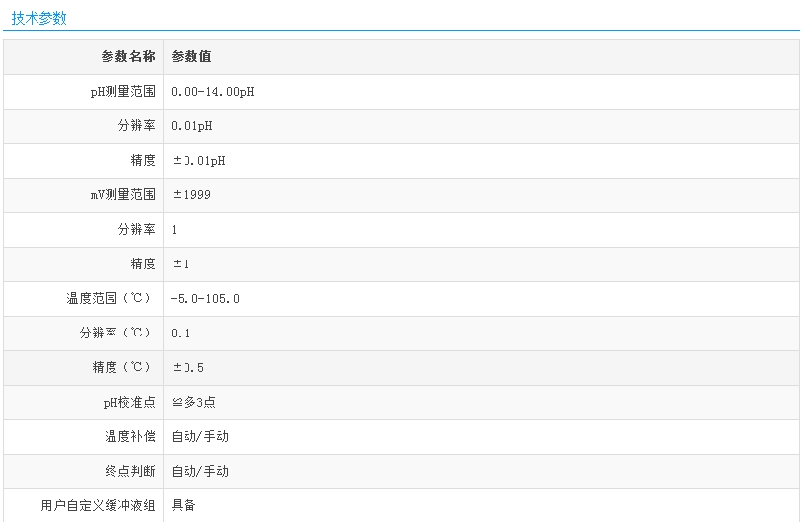Select the ±1999 value cell
This screenshot has height=522, width=812.
(x=191, y=195)
